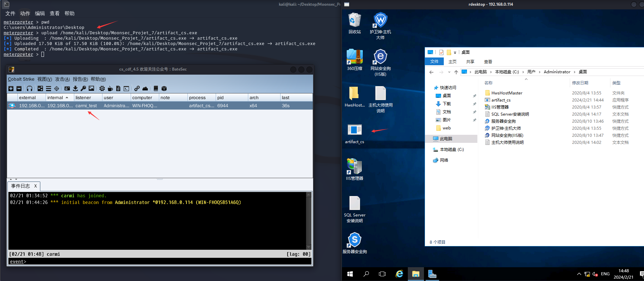
Task: Expand Explorer recent locations dropdown chevron
Action: (x=449, y=72)
